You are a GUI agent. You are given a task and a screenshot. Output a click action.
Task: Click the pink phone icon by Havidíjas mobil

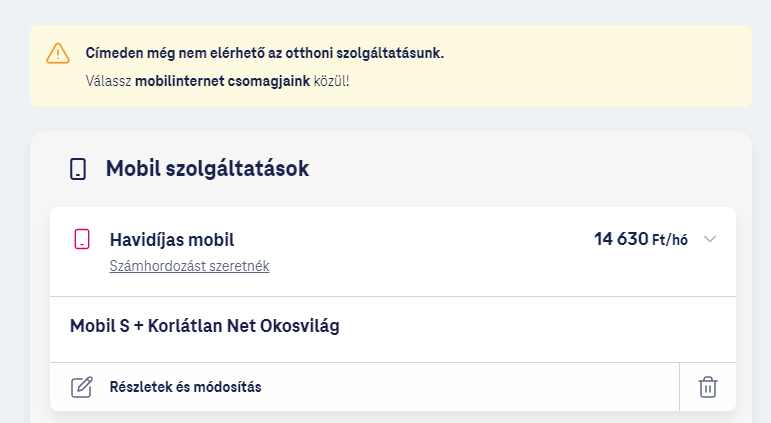82,239
